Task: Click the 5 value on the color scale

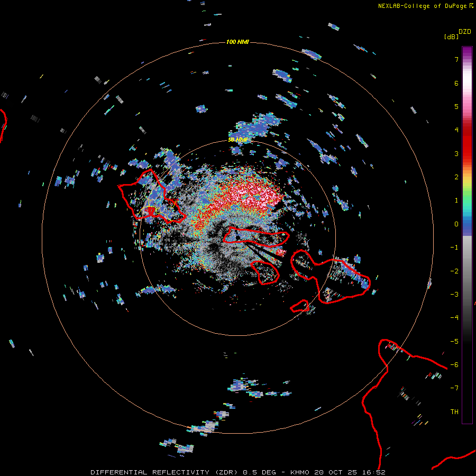Action: tap(456, 106)
